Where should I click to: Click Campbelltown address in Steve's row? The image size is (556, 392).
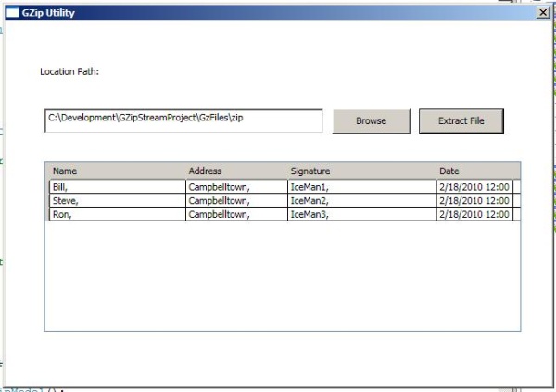(x=236, y=200)
